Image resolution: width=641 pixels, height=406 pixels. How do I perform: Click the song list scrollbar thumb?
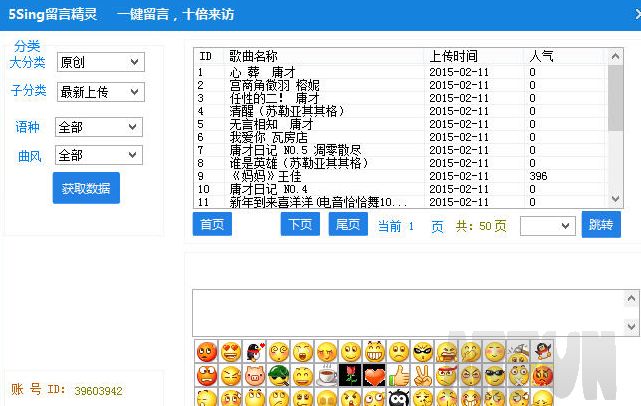[x=615, y=98]
